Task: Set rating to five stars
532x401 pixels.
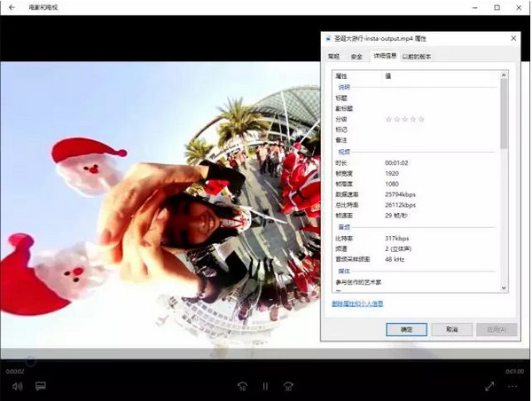Action: 421,119
